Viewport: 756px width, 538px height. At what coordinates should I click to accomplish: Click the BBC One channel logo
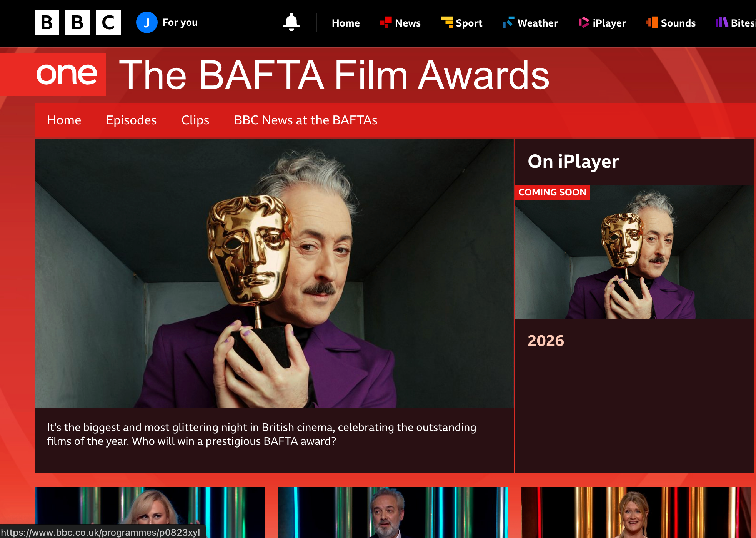(x=67, y=74)
